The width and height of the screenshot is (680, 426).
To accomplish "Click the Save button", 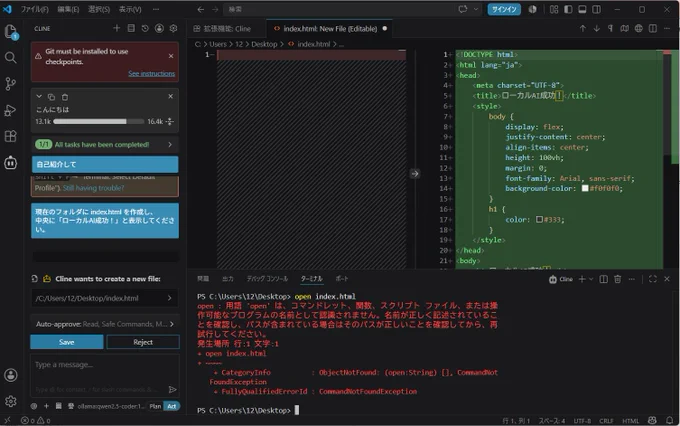I will tap(67, 342).
